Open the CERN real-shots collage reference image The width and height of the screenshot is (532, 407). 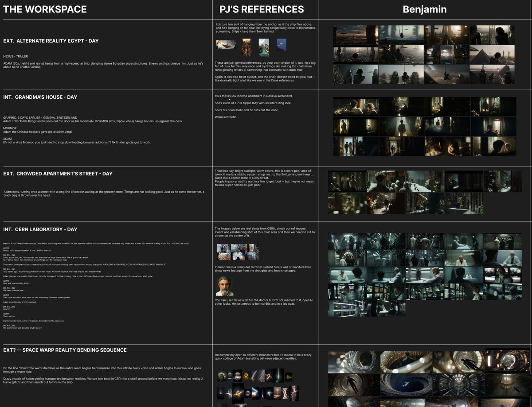(x=238, y=252)
